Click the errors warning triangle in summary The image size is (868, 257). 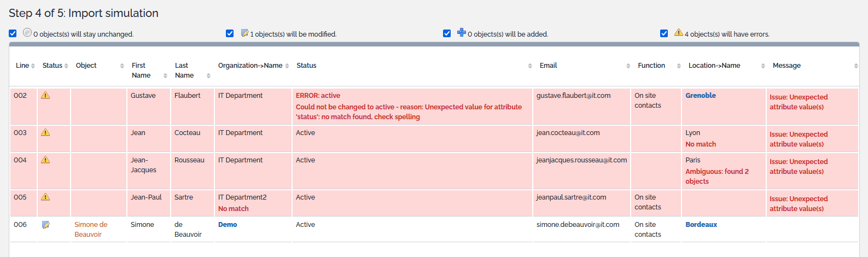[x=678, y=33]
